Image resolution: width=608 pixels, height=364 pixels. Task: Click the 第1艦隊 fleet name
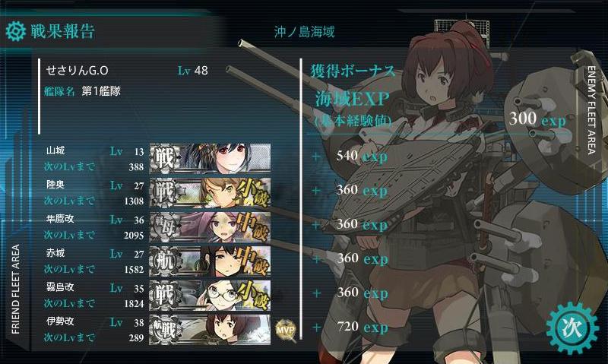pos(101,91)
